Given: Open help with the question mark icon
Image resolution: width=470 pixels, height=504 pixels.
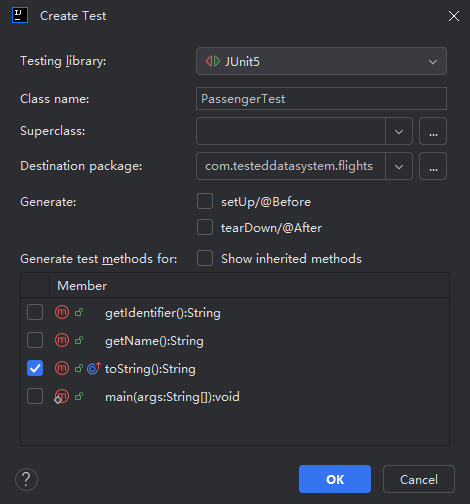Looking at the screenshot, I should click(x=26, y=480).
